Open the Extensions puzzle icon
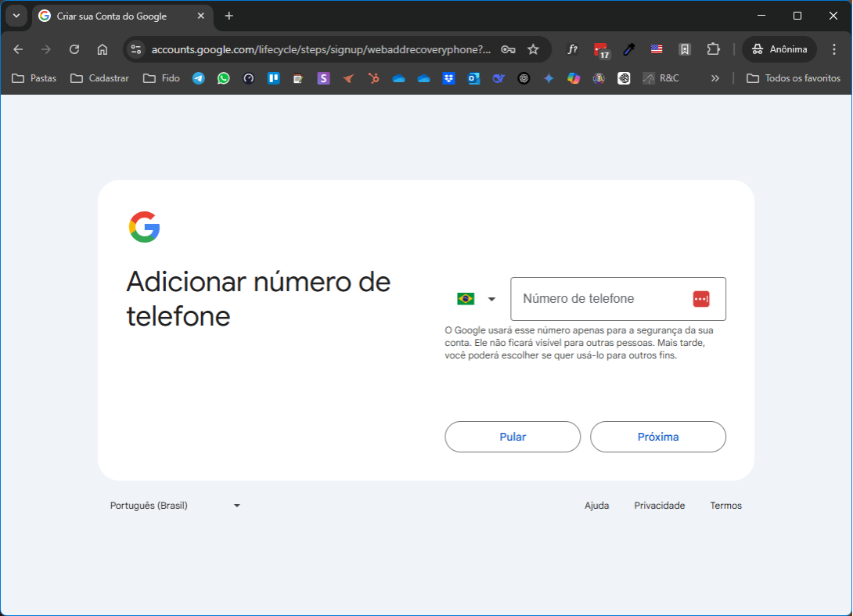Viewport: 853px width, 616px height. point(713,49)
